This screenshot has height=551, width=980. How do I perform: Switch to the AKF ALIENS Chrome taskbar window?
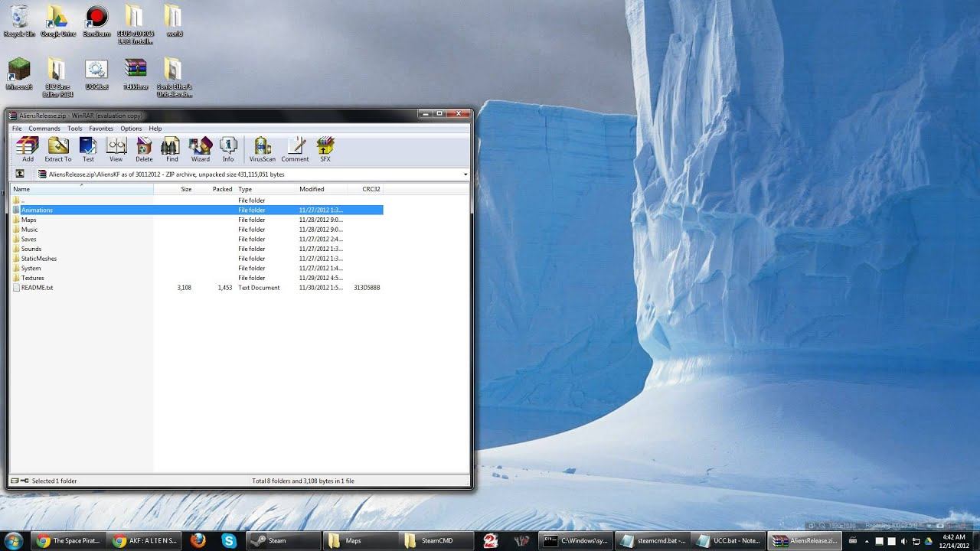click(144, 540)
